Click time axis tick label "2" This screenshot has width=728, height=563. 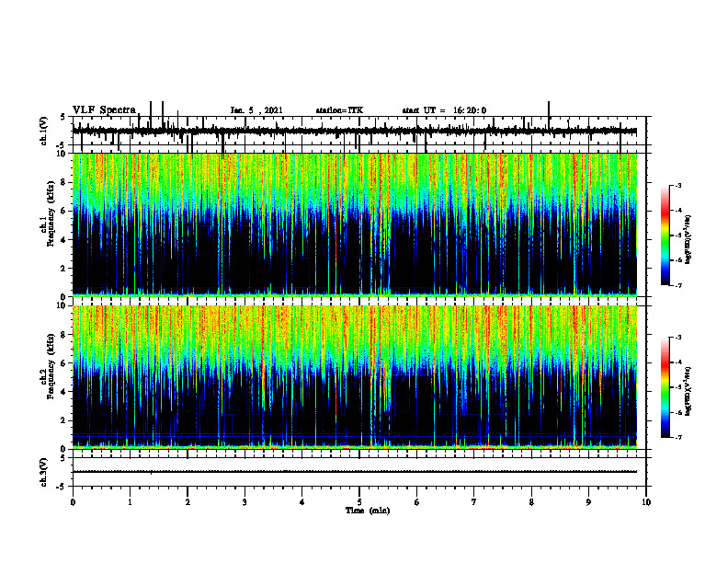tap(188, 502)
